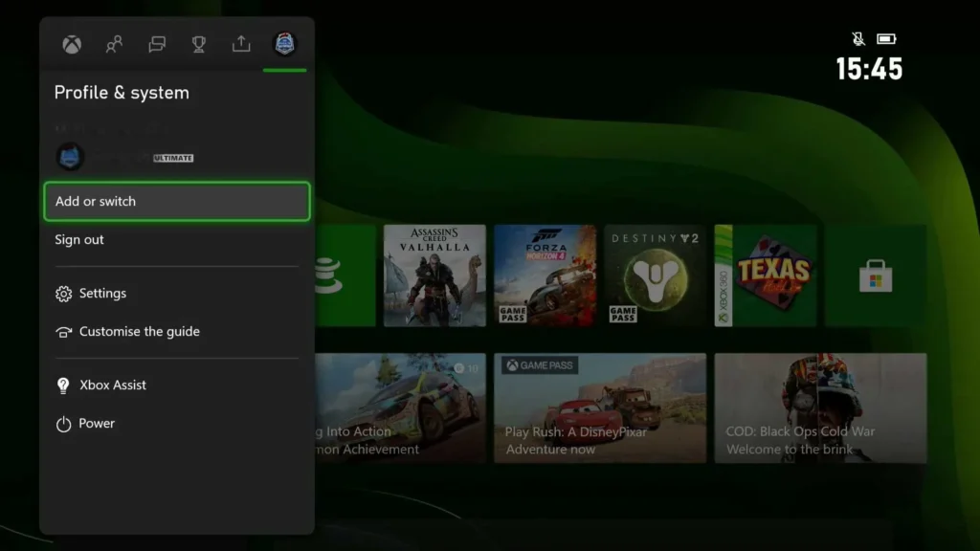This screenshot has height=551, width=980.
Task: Select the profile gamerpic in guide
Action: [x=69, y=156]
